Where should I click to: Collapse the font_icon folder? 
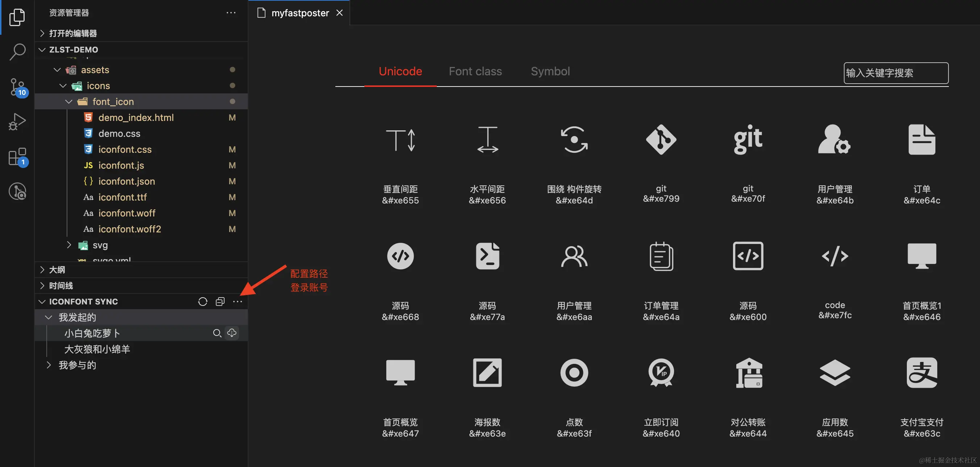coord(69,101)
